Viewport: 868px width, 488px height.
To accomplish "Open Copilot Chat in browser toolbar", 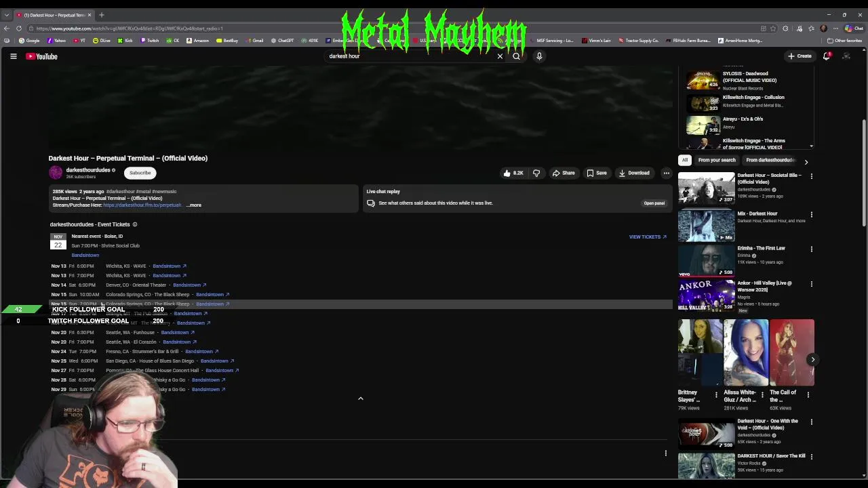I will (x=855, y=28).
